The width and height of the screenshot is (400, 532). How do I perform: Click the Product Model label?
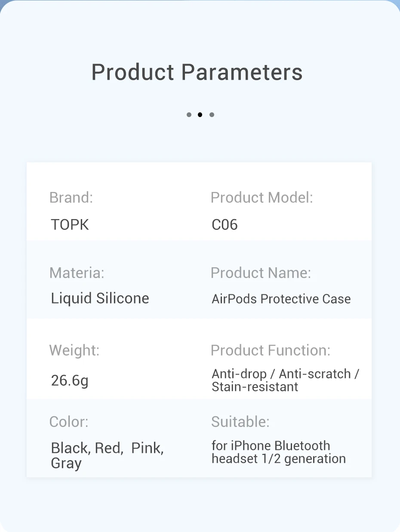(262, 198)
